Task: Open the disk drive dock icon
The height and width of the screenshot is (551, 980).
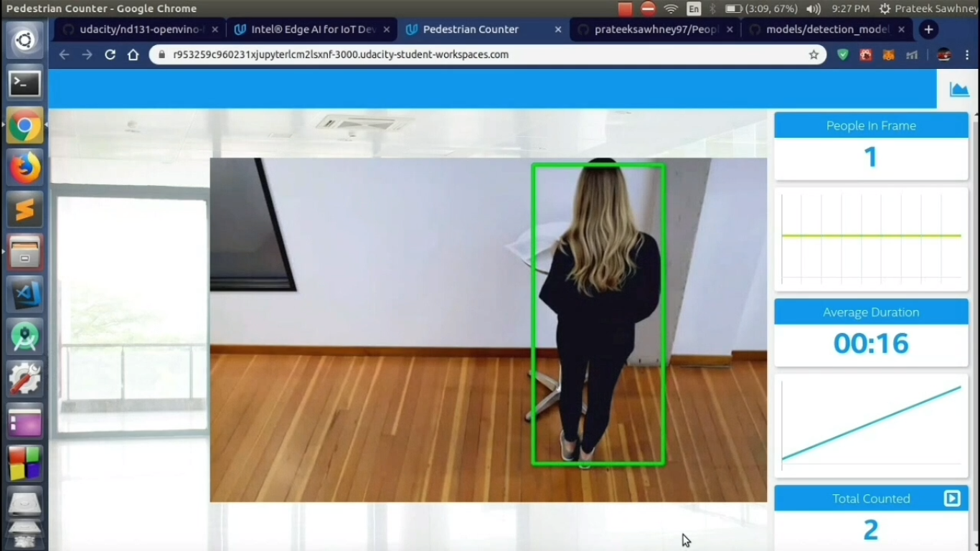Action: pyautogui.click(x=24, y=504)
